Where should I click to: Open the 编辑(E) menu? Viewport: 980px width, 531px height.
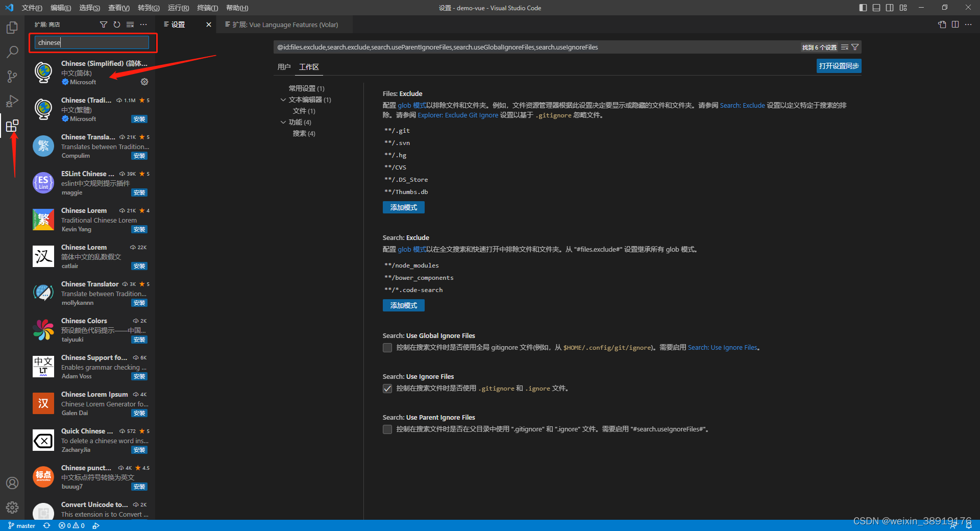point(61,8)
